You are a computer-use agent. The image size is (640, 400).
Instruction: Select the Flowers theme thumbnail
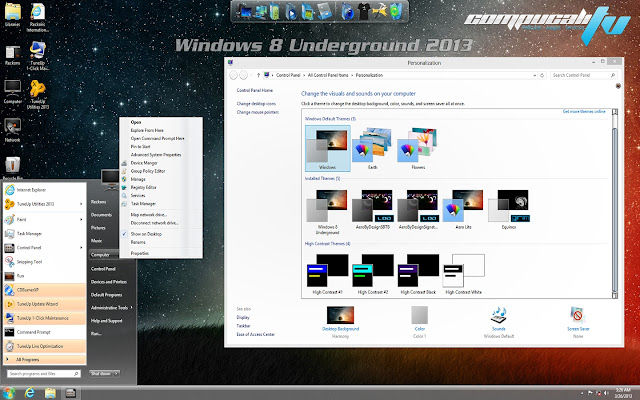coord(418,148)
